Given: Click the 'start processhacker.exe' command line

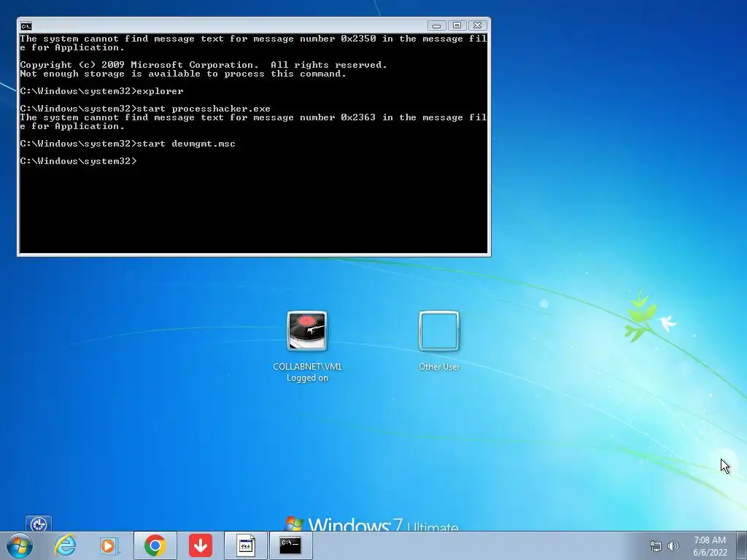Looking at the screenshot, I should (145, 109).
